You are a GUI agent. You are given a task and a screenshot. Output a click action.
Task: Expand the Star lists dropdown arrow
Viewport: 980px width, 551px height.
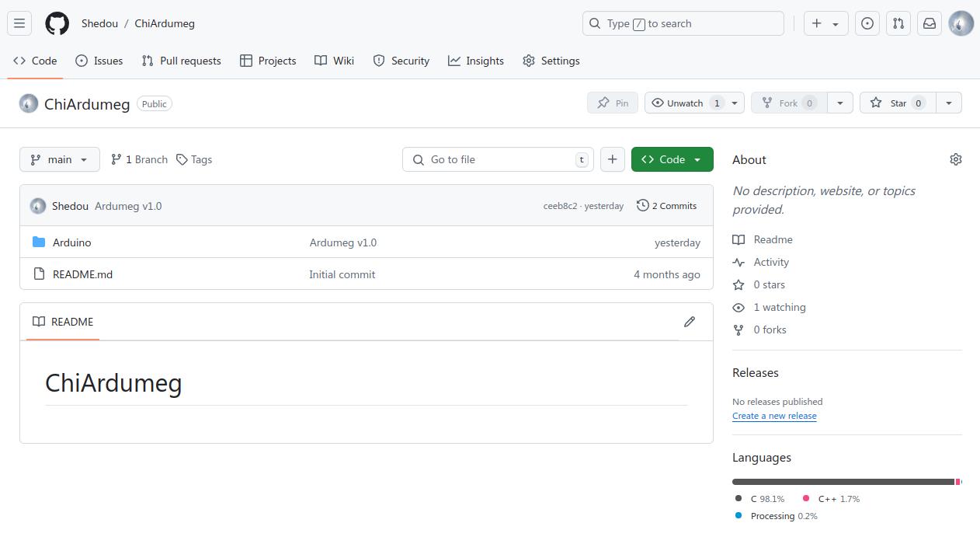[x=948, y=103]
